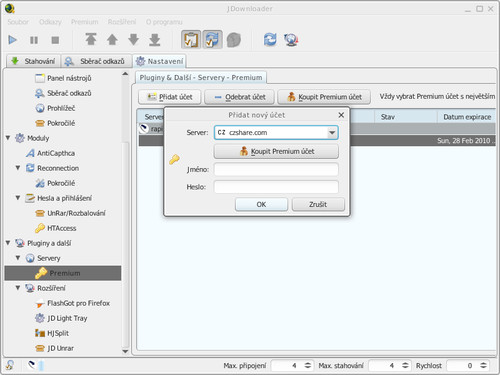Collapse the Rozšíření tree node
This screenshot has height=375, width=500.
[18, 287]
